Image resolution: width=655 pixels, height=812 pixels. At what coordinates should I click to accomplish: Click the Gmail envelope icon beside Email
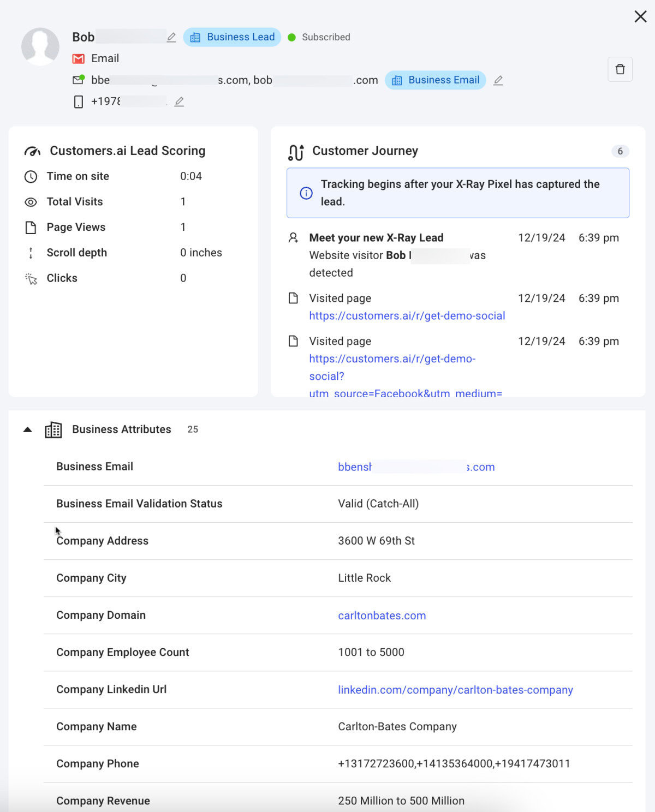click(79, 58)
